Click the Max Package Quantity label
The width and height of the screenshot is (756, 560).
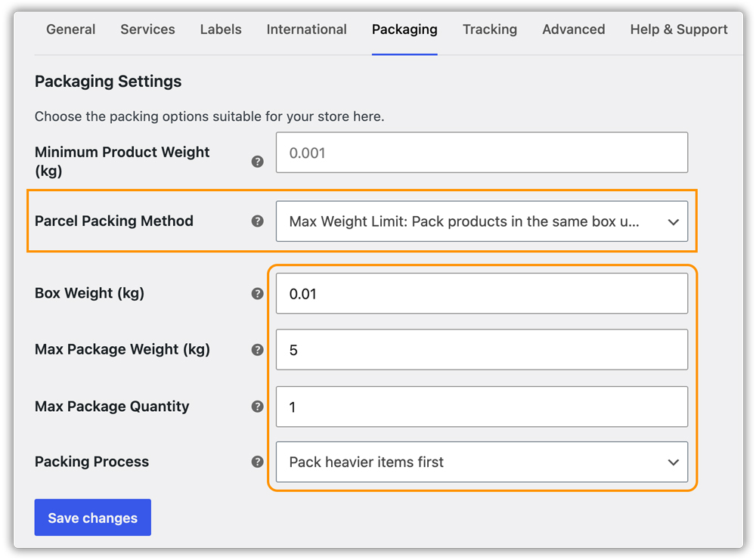112,407
